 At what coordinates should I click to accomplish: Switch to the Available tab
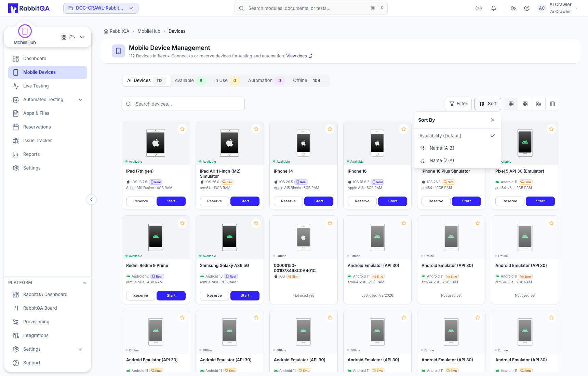click(190, 81)
